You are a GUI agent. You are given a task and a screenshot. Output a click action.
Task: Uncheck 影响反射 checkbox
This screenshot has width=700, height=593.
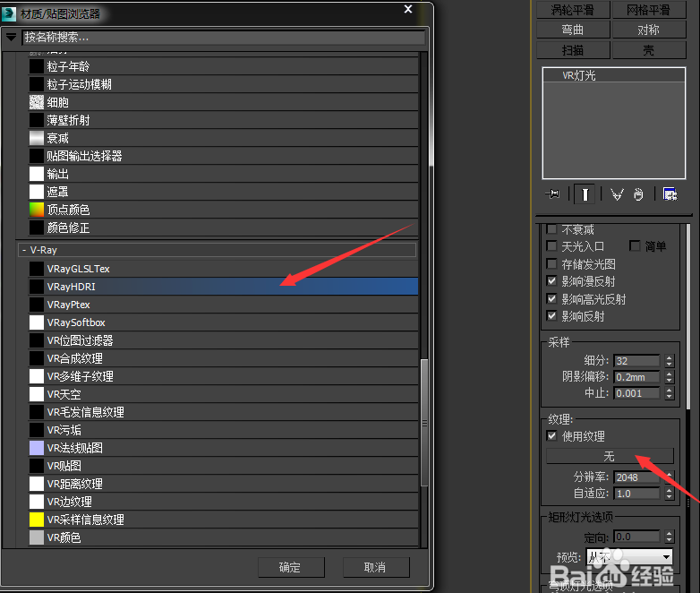551,316
